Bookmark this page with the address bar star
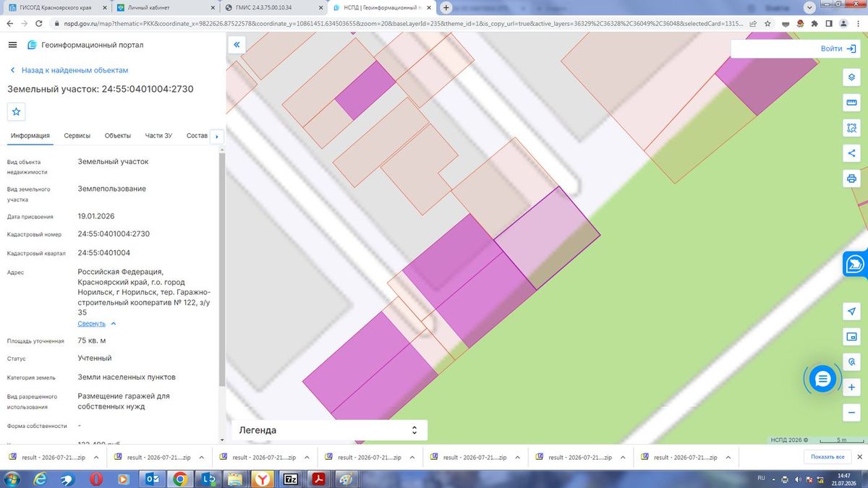868x488 pixels. tap(768, 23)
